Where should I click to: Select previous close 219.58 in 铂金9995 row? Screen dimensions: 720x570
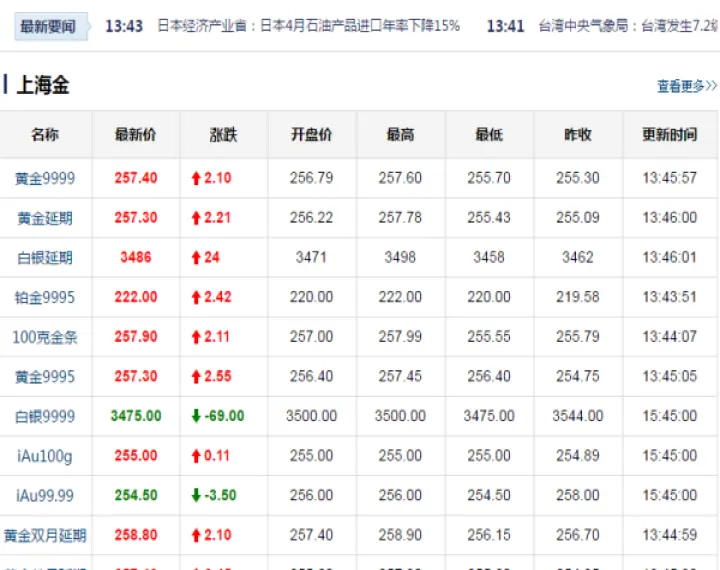(578, 297)
